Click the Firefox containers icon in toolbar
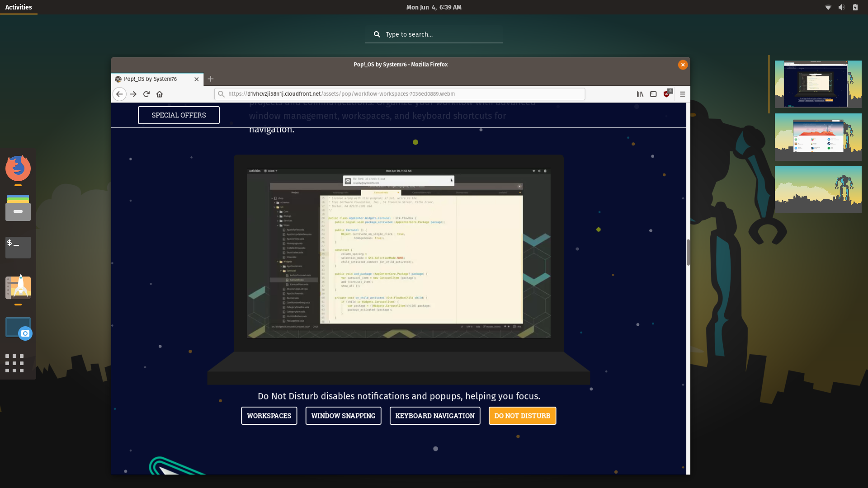The width and height of the screenshot is (868, 488). [x=653, y=94]
